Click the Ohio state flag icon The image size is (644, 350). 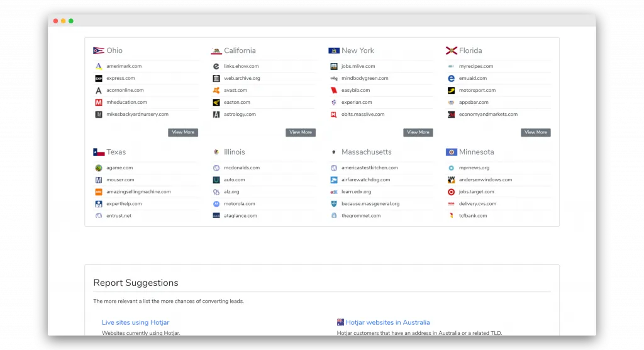click(99, 50)
